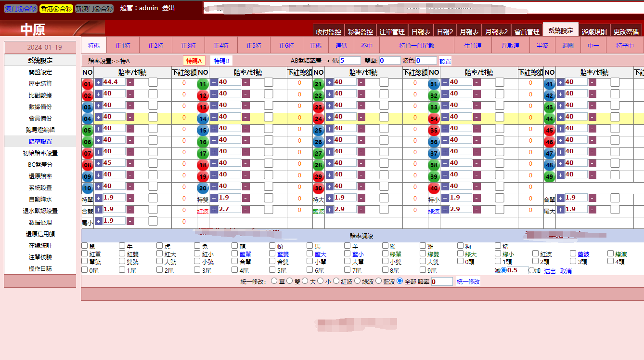Increase odds for 紅波 row

click(214, 210)
